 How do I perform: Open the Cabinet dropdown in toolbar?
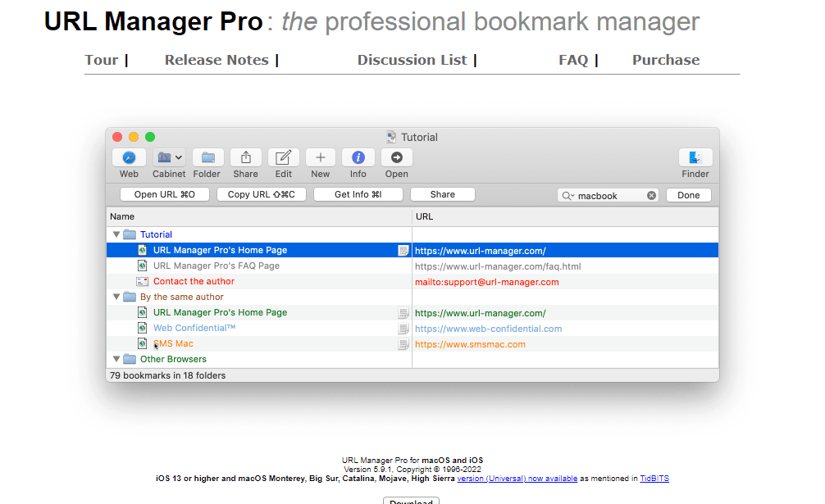click(x=169, y=157)
